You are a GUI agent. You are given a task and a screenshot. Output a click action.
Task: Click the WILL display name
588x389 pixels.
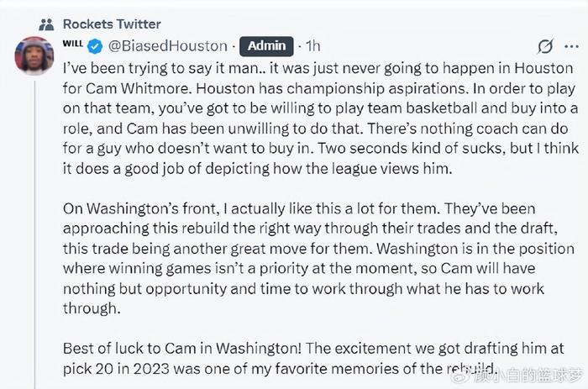coord(72,44)
